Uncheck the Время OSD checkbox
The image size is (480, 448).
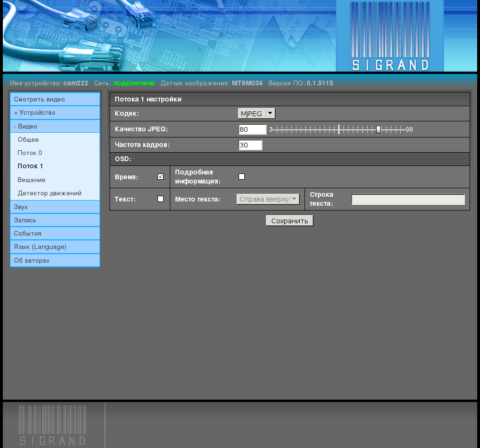[160, 176]
